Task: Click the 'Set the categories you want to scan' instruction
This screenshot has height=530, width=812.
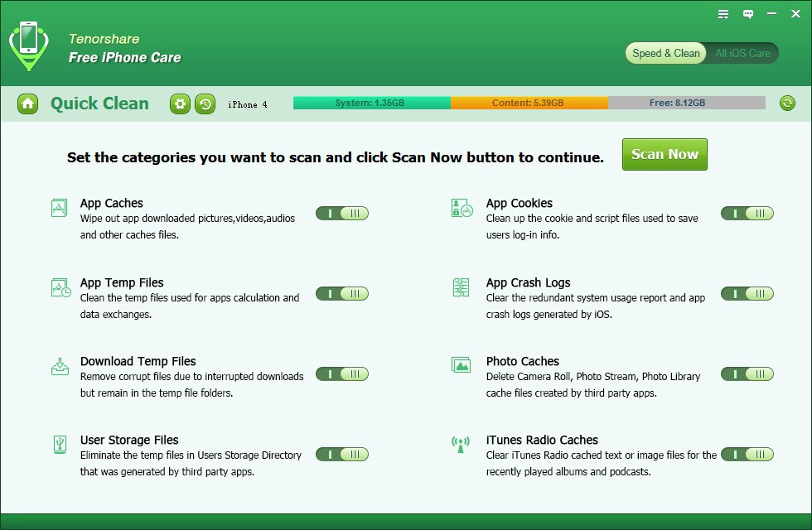Action: click(x=335, y=157)
